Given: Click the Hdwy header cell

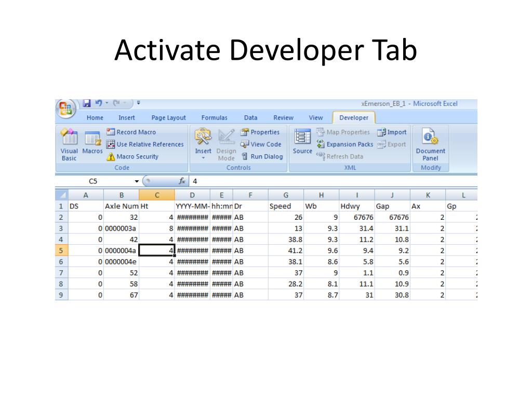Looking at the screenshot, I should pyautogui.click(x=357, y=206).
